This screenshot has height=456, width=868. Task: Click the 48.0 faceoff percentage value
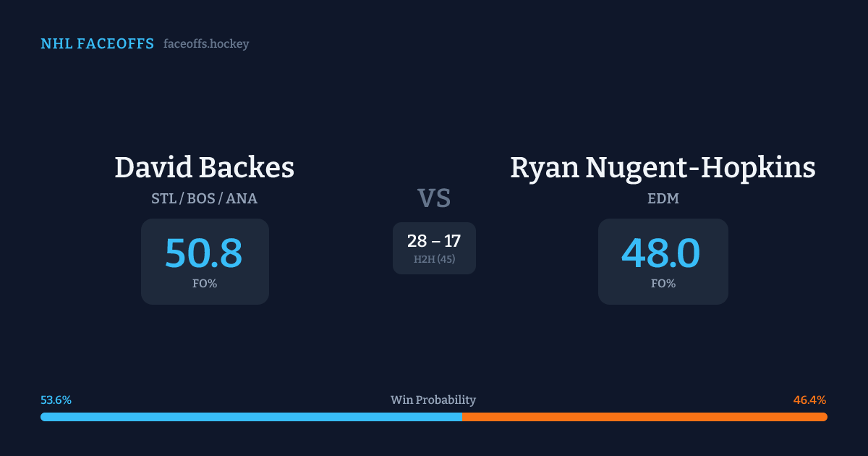(661, 253)
